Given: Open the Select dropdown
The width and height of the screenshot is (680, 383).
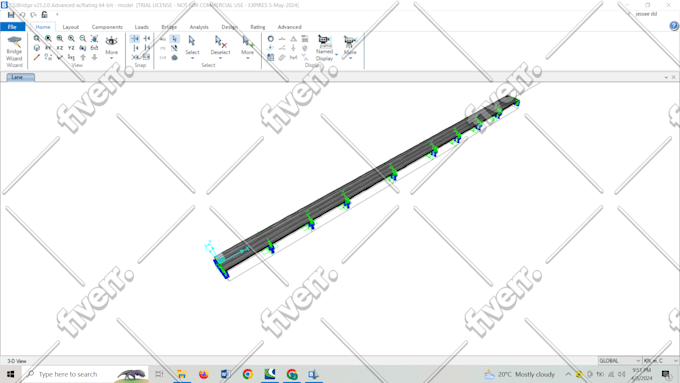Looking at the screenshot, I should 192,48.
